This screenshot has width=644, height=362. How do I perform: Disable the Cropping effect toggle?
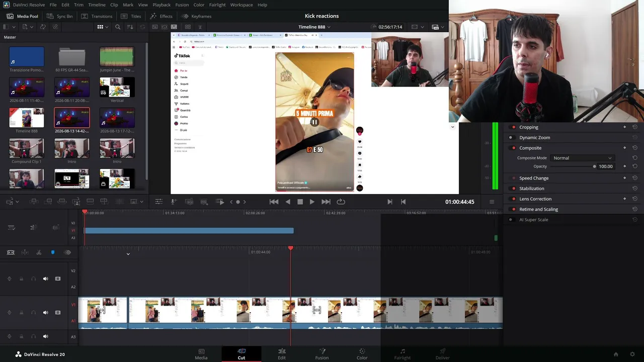(513, 127)
